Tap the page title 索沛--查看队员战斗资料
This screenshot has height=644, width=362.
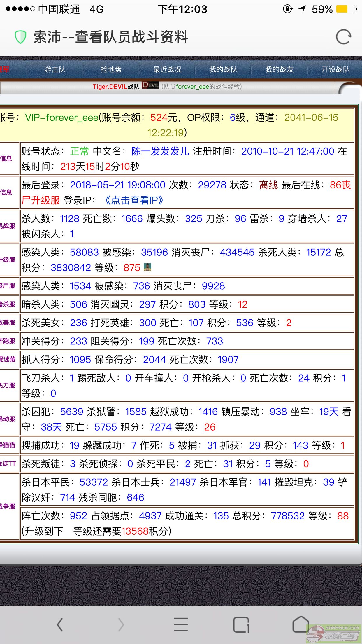[x=111, y=37]
